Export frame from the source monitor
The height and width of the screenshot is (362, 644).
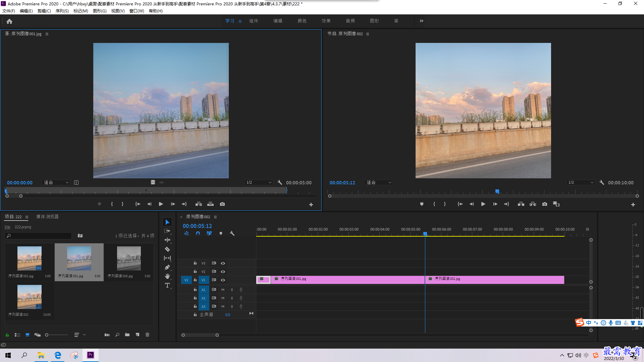coord(222,204)
